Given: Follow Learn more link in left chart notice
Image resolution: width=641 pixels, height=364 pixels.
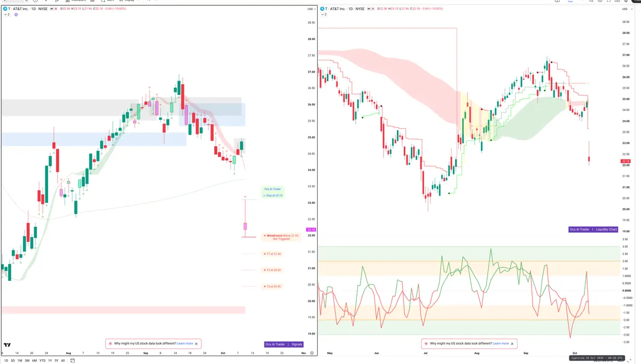Looking at the screenshot, I should [185, 344].
